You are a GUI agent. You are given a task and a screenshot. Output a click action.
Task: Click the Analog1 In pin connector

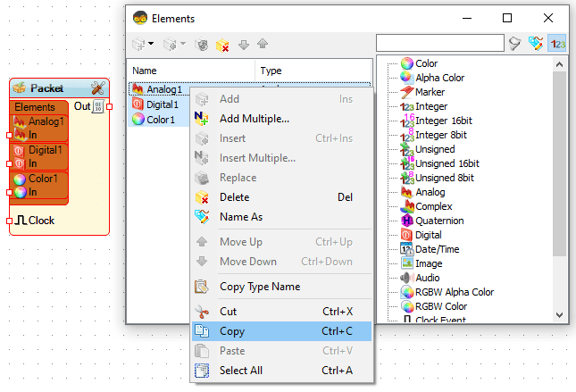tap(10, 135)
